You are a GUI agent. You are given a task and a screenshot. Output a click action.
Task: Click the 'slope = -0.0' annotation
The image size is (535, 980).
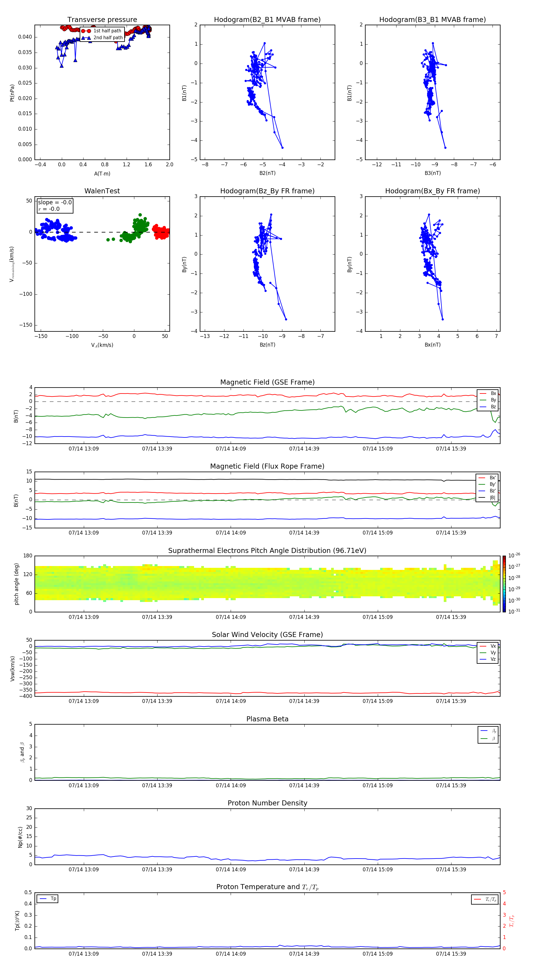[55, 203]
